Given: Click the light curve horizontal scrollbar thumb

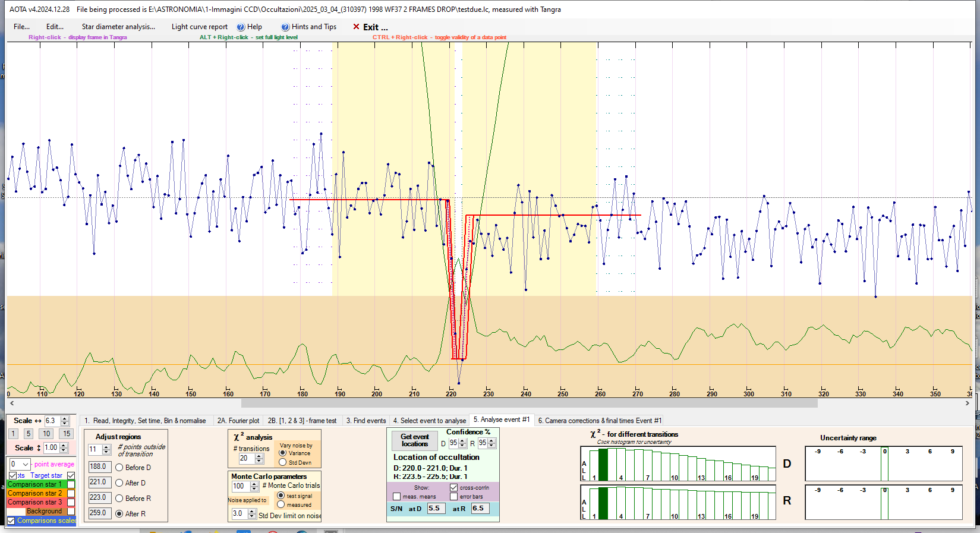Looking at the screenshot, I should point(529,403).
